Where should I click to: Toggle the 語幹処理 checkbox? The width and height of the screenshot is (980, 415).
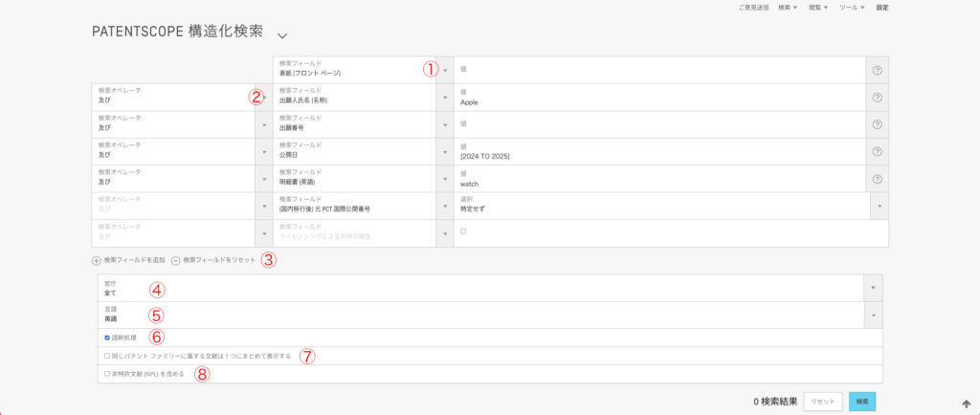coord(107,338)
